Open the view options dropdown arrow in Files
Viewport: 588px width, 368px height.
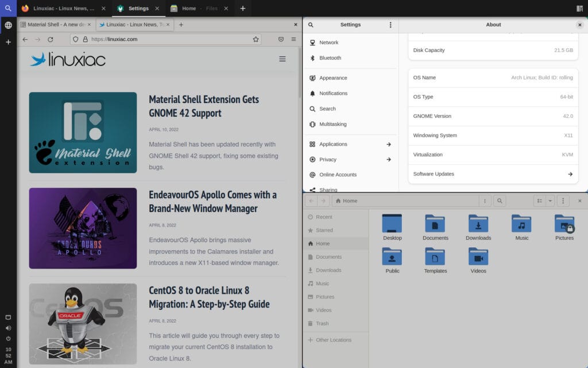[548, 200]
